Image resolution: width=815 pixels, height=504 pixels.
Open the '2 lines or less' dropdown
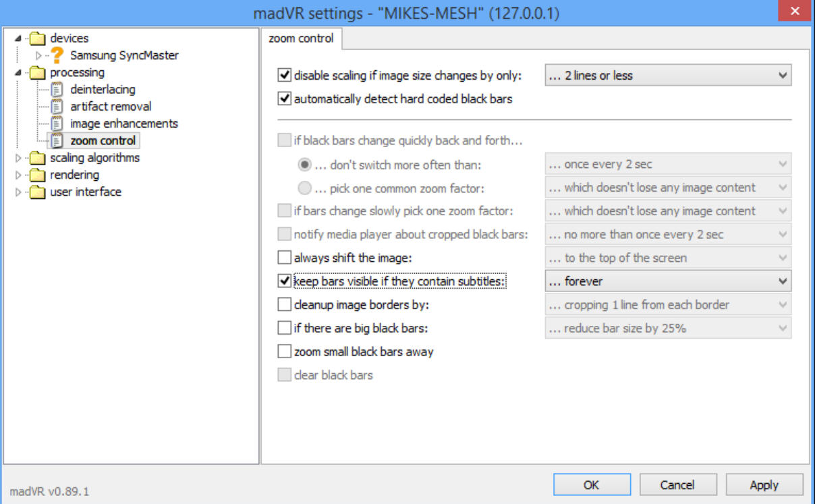667,76
